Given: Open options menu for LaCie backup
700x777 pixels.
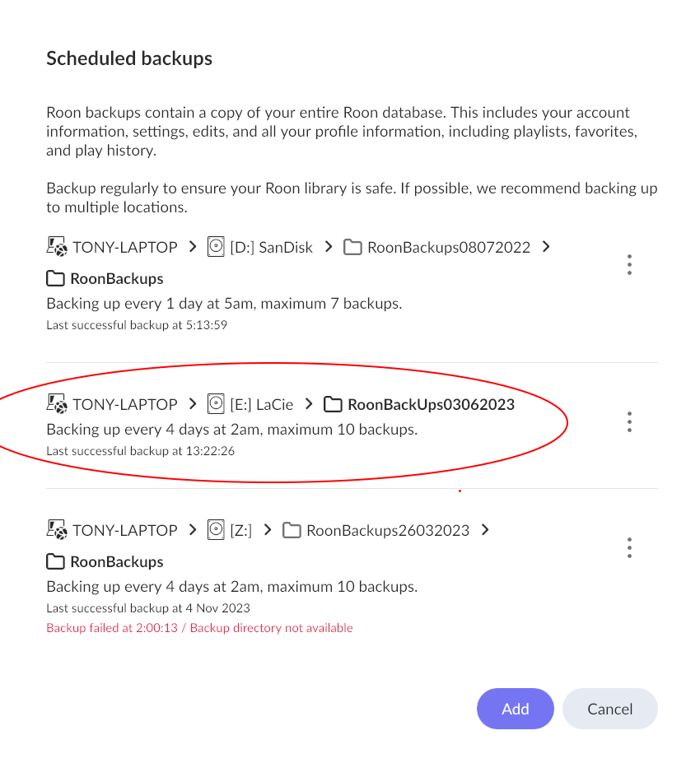Looking at the screenshot, I should [x=629, y=422].
